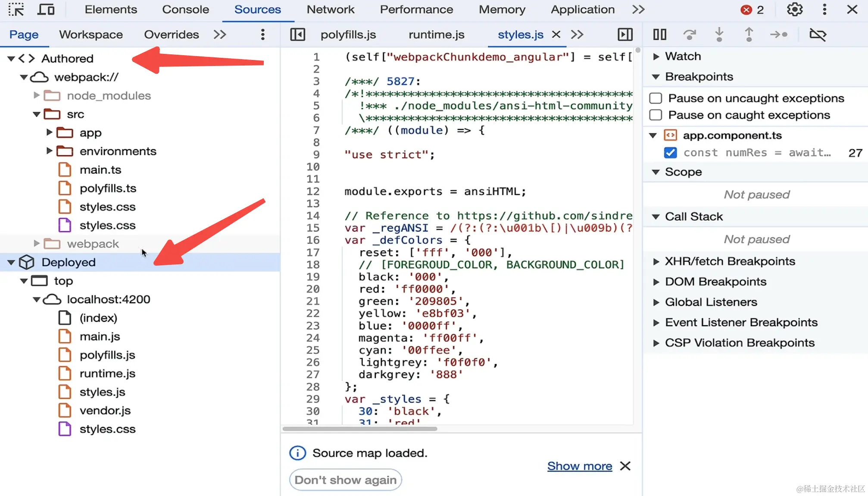Viewport: 868px width, 496px height.
Task: Toggle the device toolbar icon
Action: click(46, 9)
